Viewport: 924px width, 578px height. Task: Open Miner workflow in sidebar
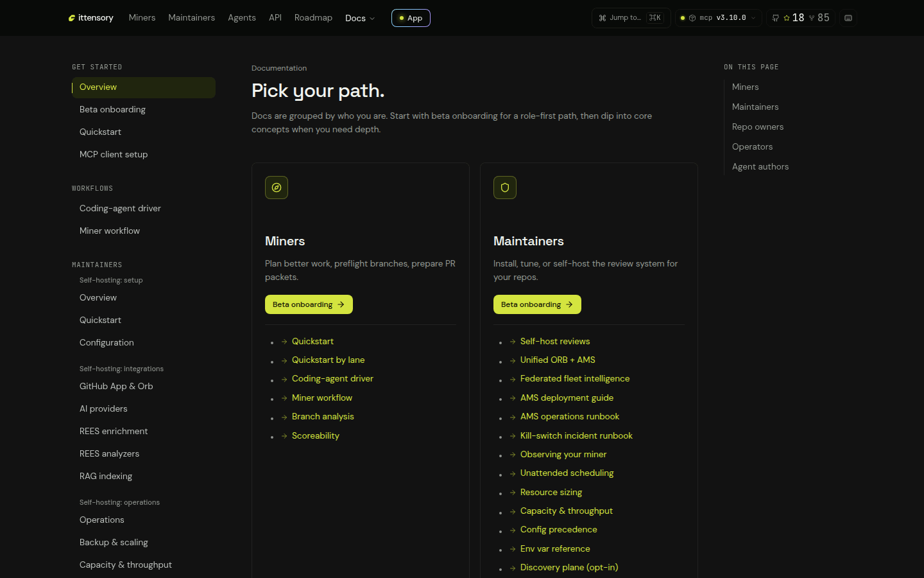click(x=143, y=231)
